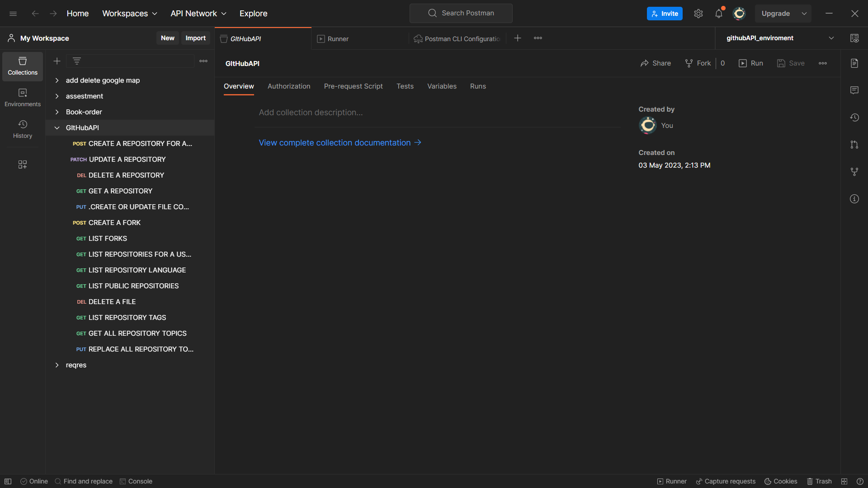Image resolution: width=868 pixels, height=488 pixels.
Task: Open Collections in the sidebar
Action: coord(23,66)
